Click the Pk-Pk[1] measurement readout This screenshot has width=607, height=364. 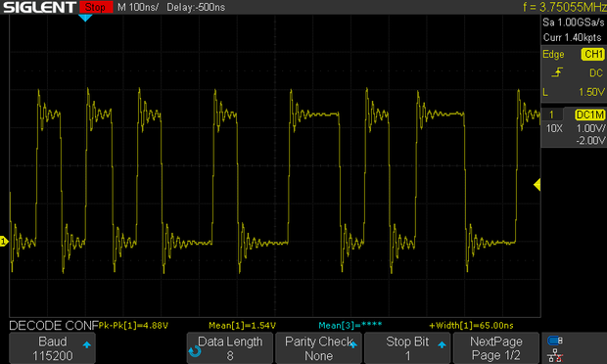pyautogui.click(x=133, y=325)
